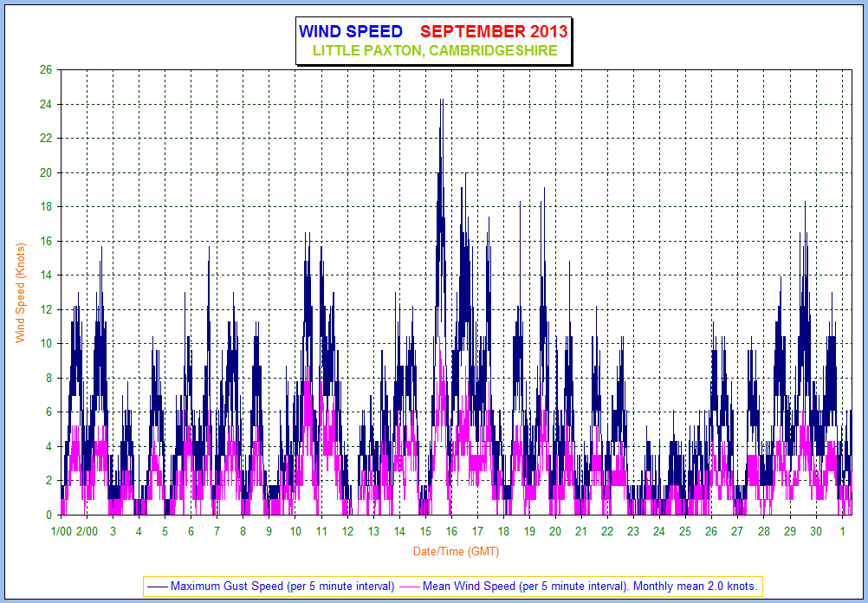Click the y-axis tick label 14
This screenshot has width=868, height=603.
click(45, 276)
